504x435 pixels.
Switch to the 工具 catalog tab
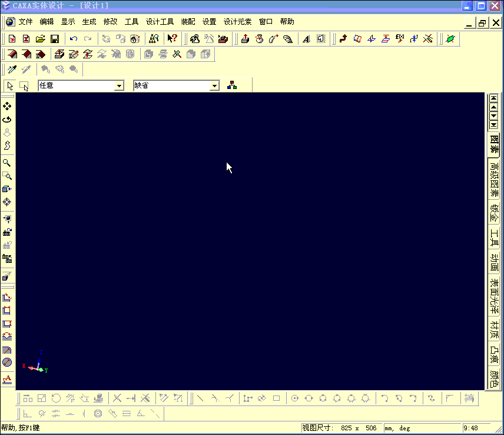[494, 238]
